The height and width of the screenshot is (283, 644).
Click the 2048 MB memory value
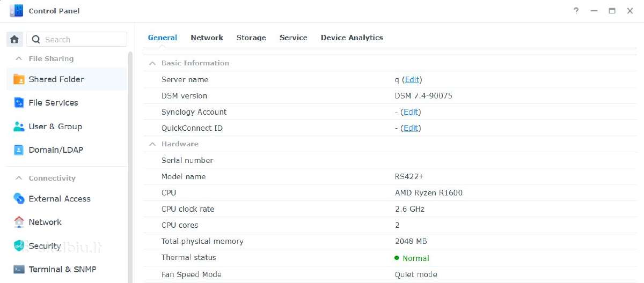click(411, 241)
